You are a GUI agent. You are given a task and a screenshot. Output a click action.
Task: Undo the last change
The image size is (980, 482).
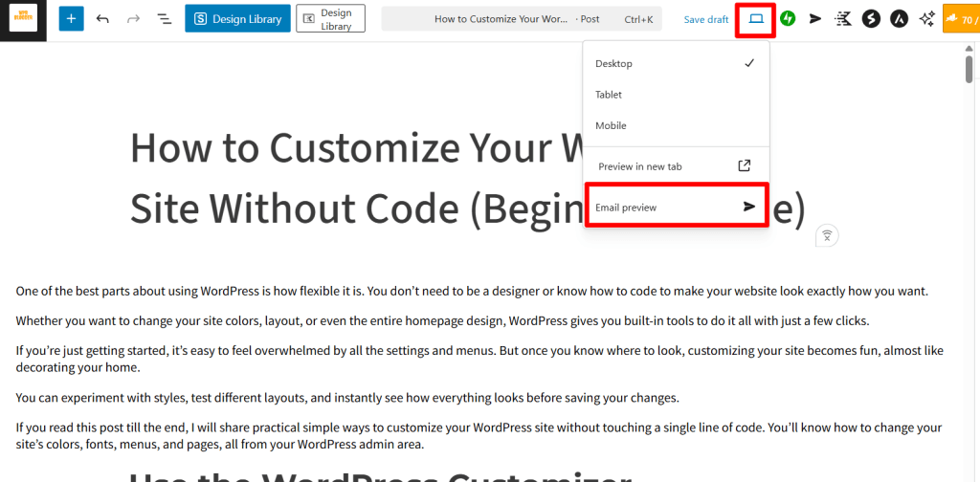(102, 19)
